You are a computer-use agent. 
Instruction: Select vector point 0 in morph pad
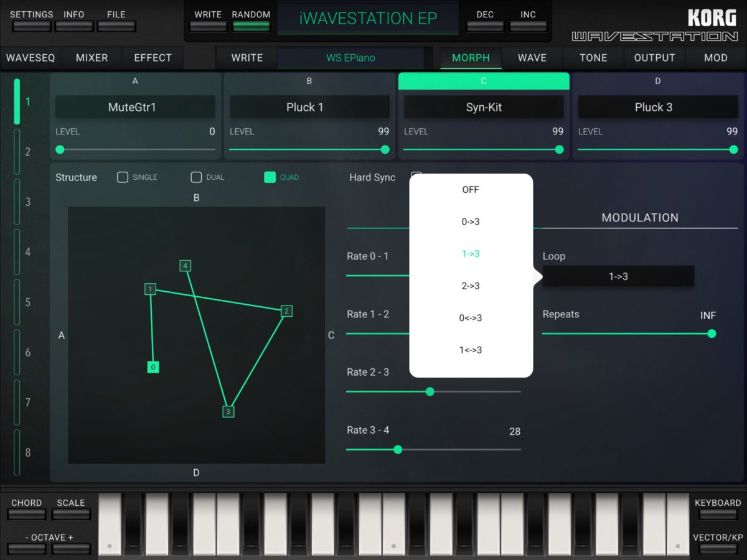(x=154, y=367)
